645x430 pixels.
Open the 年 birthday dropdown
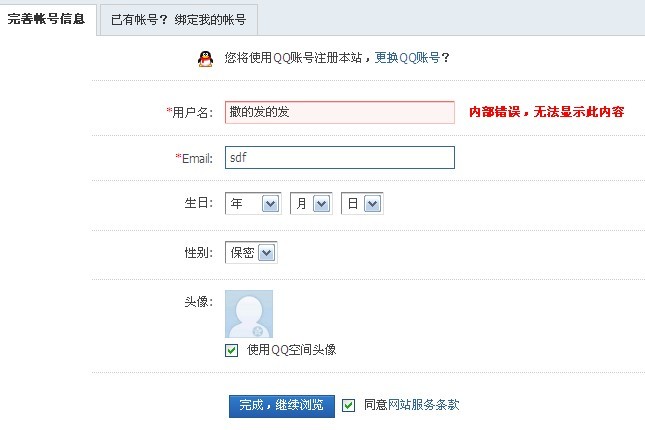253,204
